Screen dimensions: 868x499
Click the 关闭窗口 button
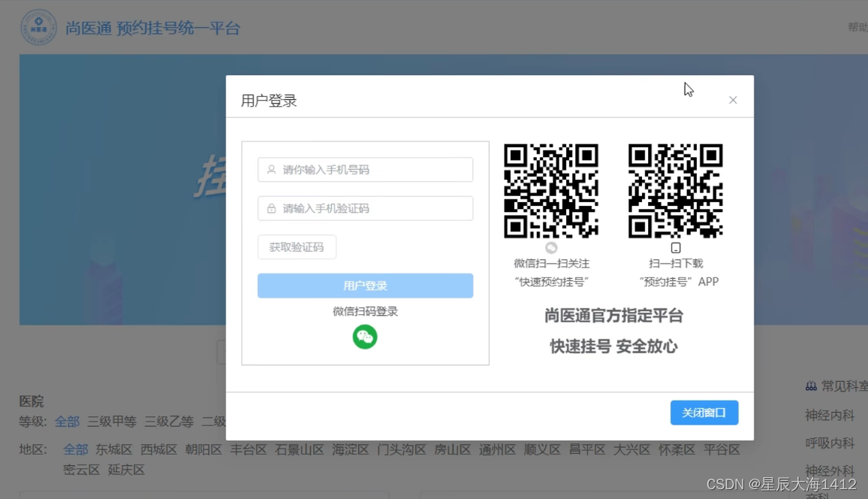click(704, 413)
